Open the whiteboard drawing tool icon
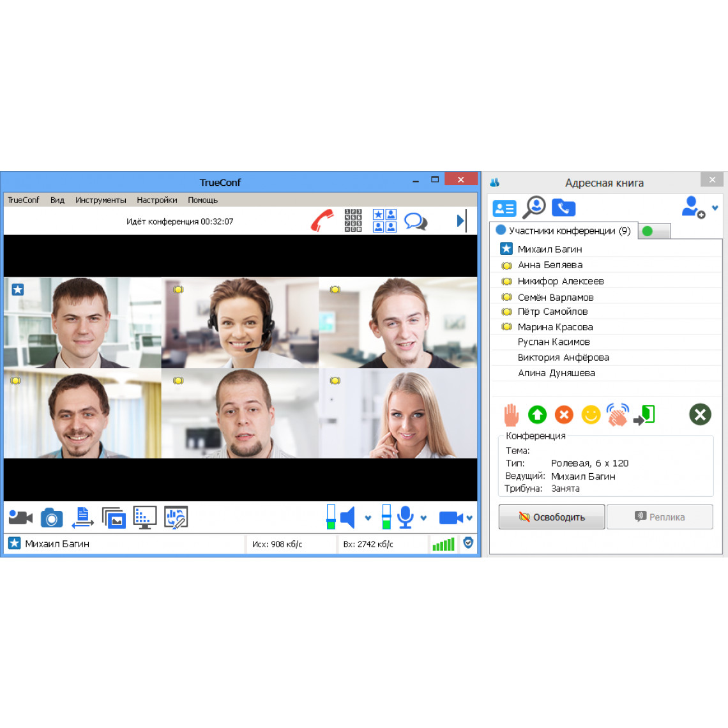The image size is (728, 728). coord(176,517)
